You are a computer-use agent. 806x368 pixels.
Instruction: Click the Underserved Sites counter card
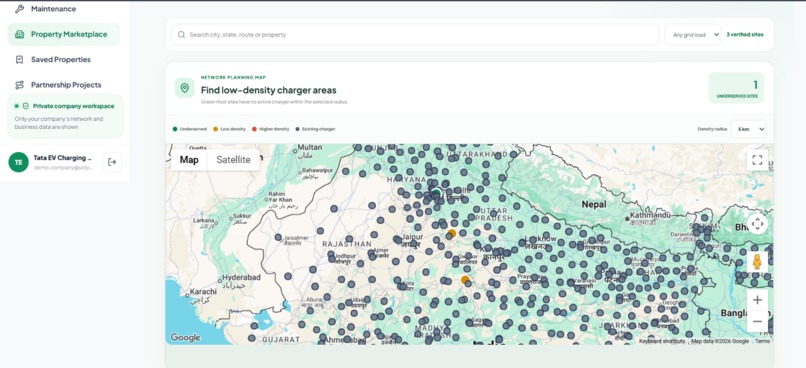tap(736, 88)
